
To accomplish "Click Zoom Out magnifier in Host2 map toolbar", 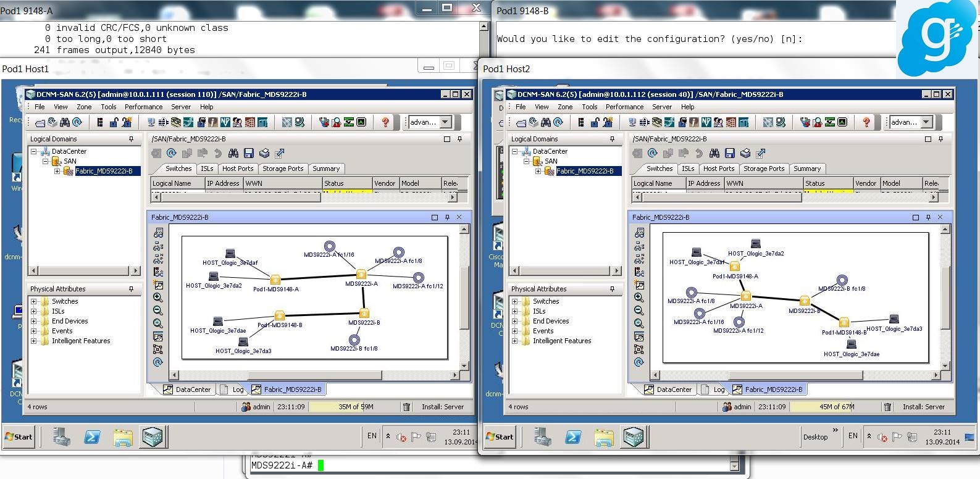I will coord(639,310).
